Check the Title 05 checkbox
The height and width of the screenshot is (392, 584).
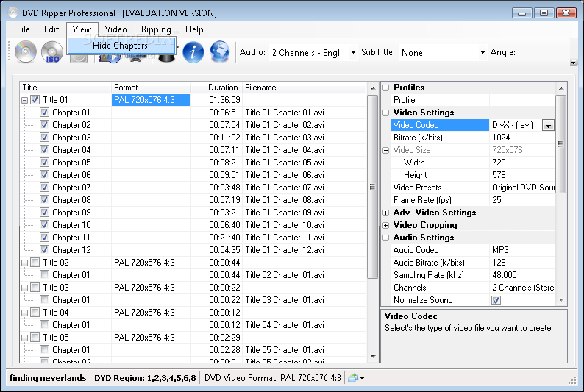click(35, 338)
